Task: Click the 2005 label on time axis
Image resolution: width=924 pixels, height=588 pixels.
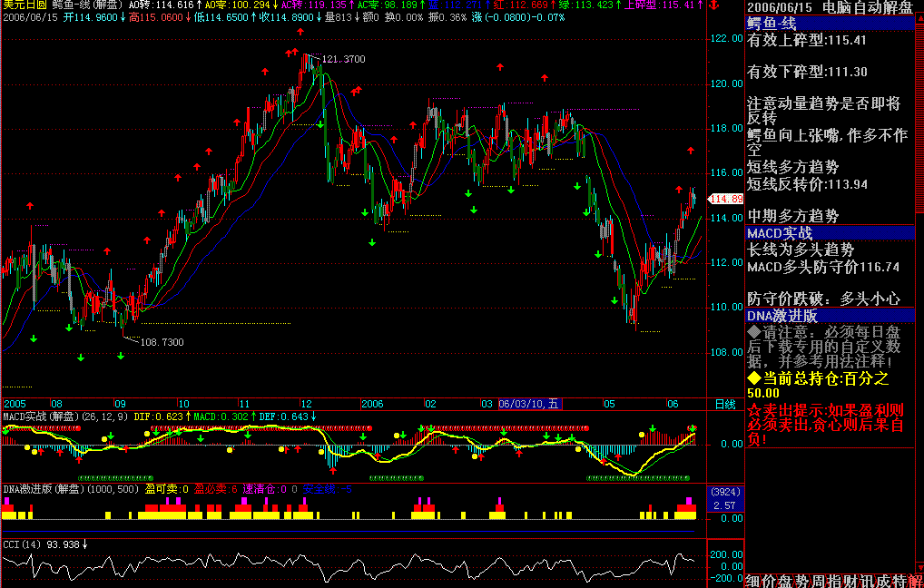Action: pyautogui.click(x=15, y=404)
